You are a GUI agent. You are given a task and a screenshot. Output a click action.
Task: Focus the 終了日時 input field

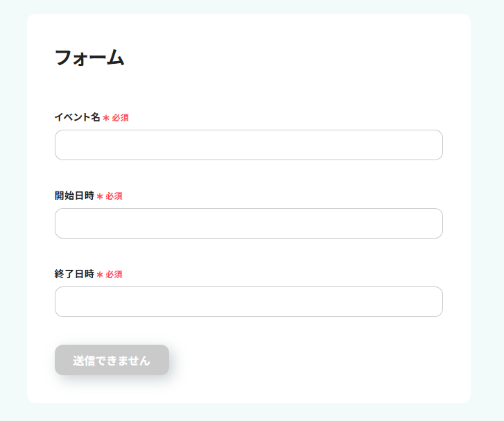click(248, 302)
